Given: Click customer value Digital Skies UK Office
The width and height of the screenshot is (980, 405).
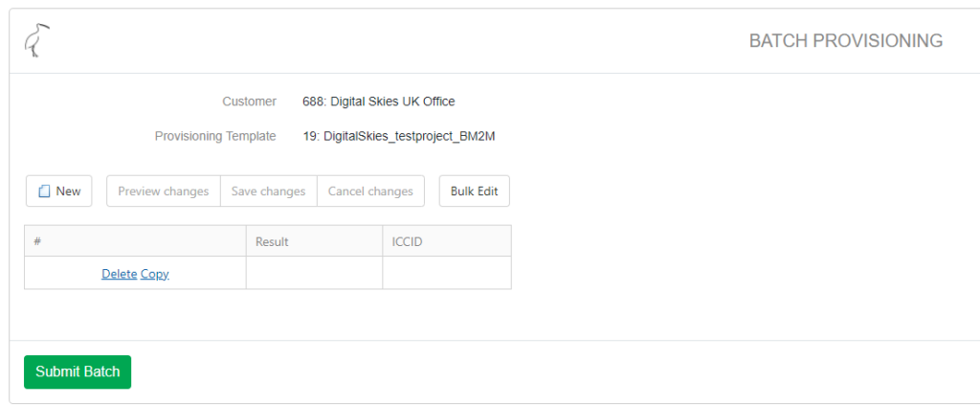Looking at the screenshot, I should click(x=378, y=101).
